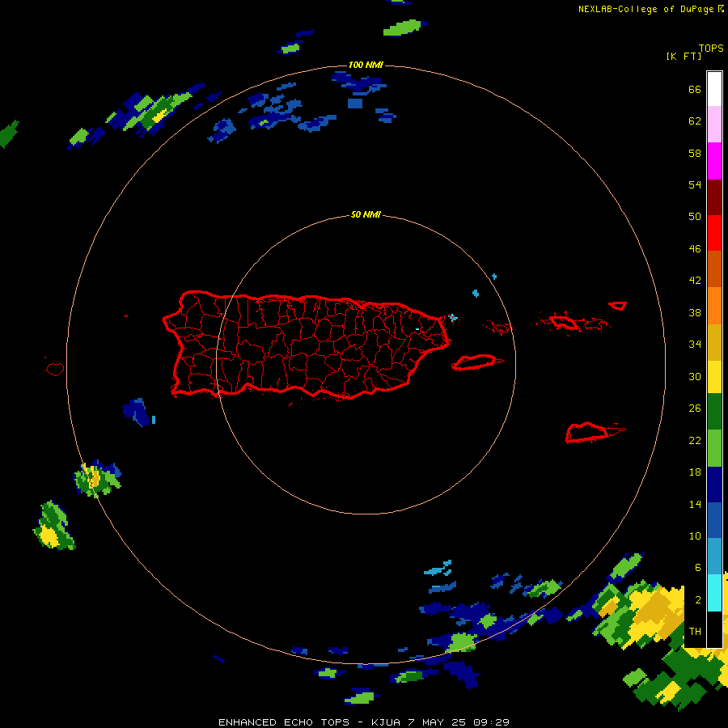This screenshot has width=728, height=728.
Task: Choose the light green legend swatch
Action: (714, 448)
